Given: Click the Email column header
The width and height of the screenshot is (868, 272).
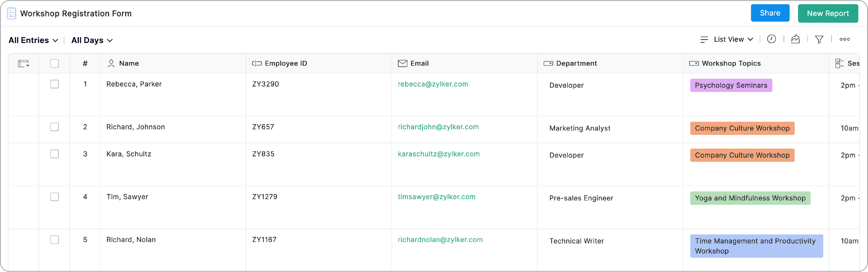Looking at the screenshot, I should tap(464, 63).
